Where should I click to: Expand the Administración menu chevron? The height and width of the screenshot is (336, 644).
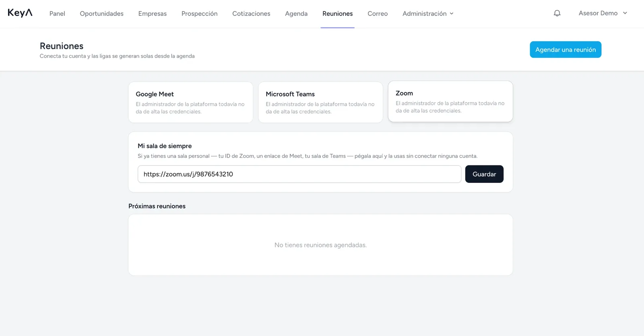(452, 14)
